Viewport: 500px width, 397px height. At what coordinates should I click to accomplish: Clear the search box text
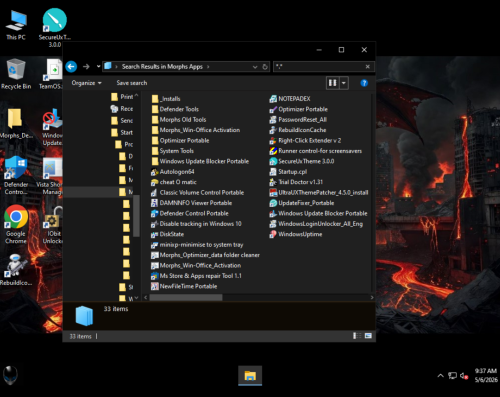pos(367,67)
